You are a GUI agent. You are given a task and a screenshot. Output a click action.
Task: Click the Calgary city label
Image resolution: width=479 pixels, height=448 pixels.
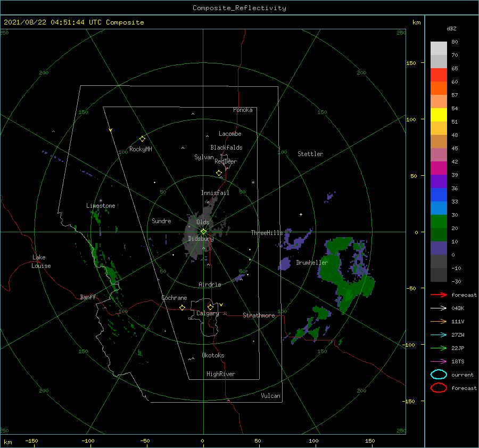208,313
